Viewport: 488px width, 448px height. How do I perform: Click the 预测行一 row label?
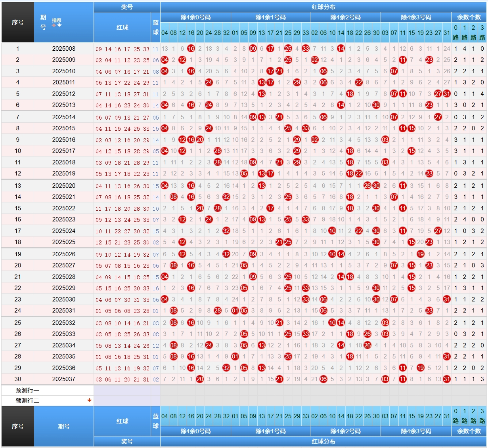tap(27, 390)
